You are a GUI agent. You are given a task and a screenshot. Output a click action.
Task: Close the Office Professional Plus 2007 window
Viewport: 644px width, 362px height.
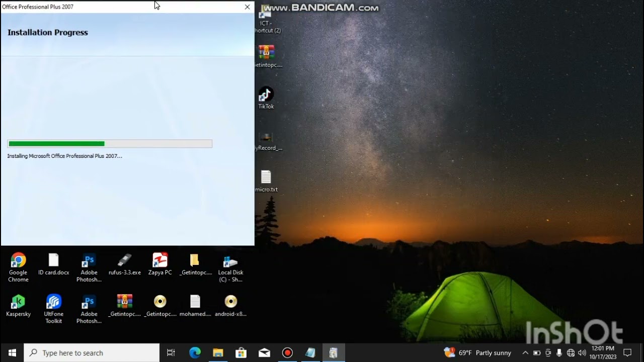click(x=247, y=7)
